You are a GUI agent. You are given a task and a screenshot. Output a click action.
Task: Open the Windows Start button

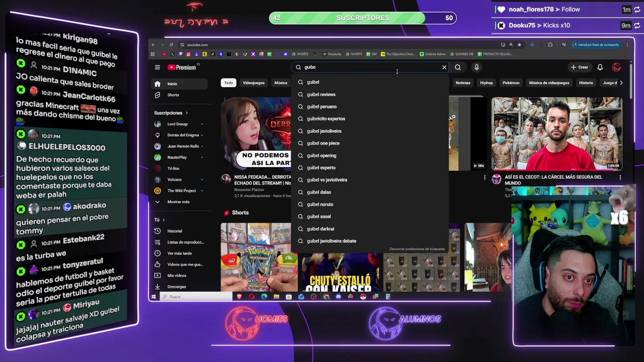[153, 297]
